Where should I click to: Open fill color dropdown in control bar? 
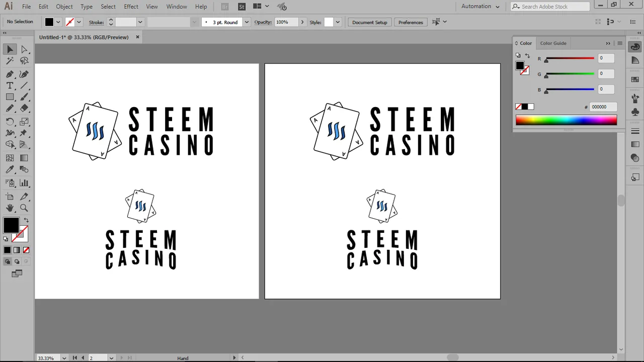pos(58,22)
